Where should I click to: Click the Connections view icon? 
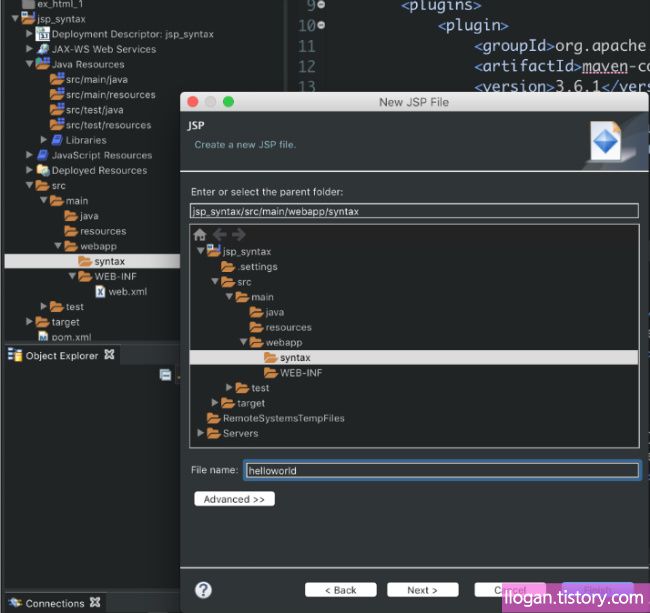click(15, 603)
